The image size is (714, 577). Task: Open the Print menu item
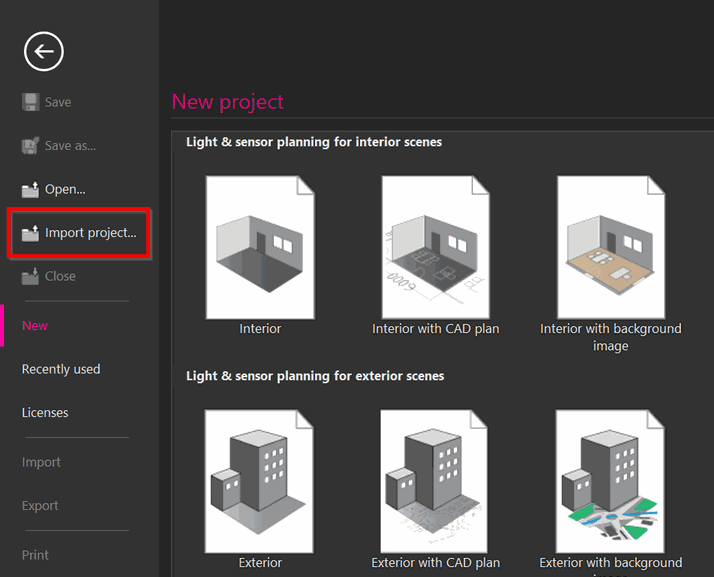(x=35, y=555)
